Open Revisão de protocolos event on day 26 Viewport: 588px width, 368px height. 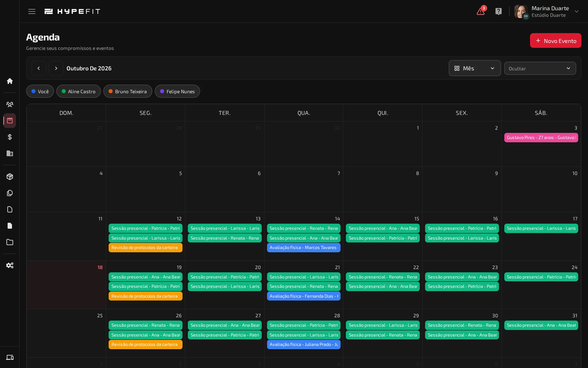145,344
